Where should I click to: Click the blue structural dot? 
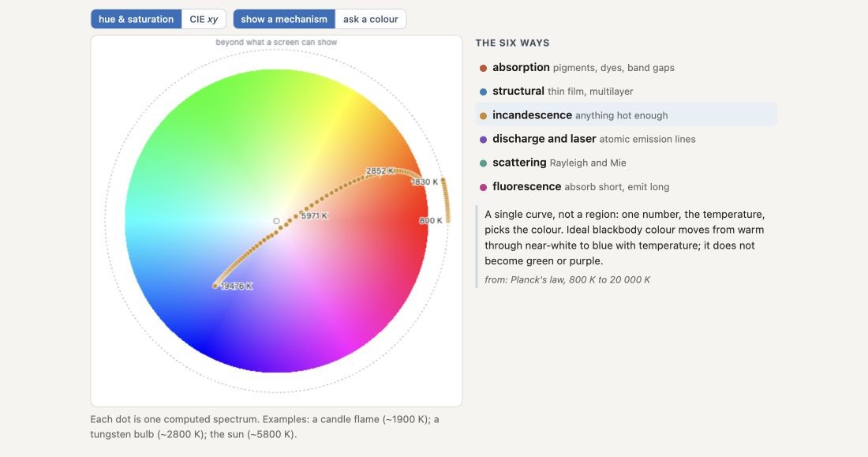[483, 92]
